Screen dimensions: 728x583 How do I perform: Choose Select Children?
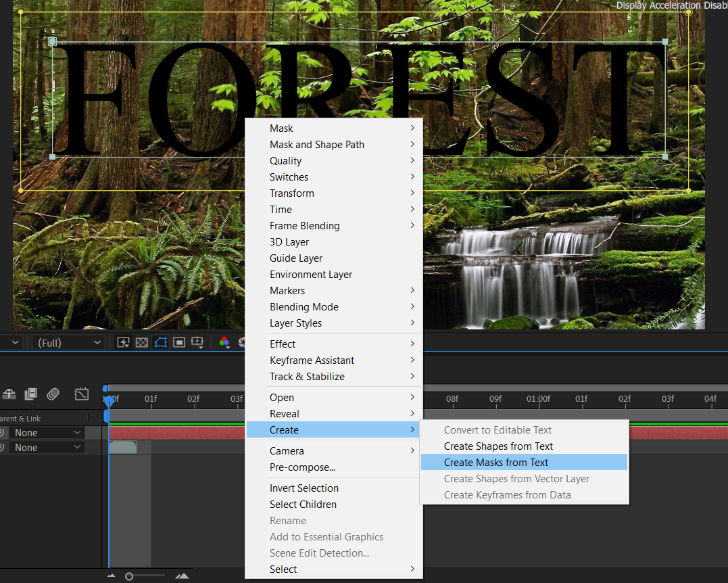334,505
